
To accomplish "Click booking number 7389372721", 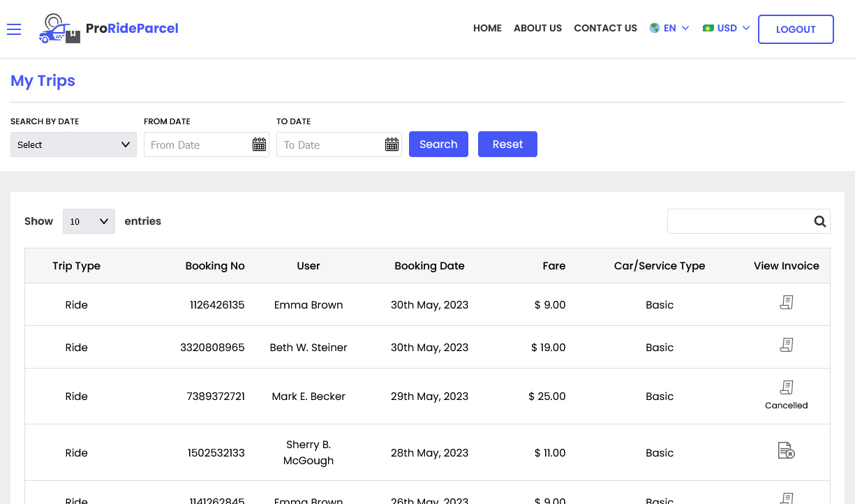I will click(216, 396).
